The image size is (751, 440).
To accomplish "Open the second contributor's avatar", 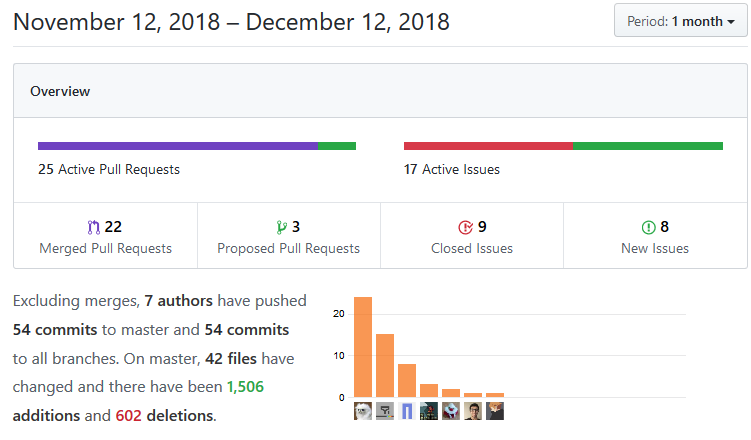I will [385, 411].
